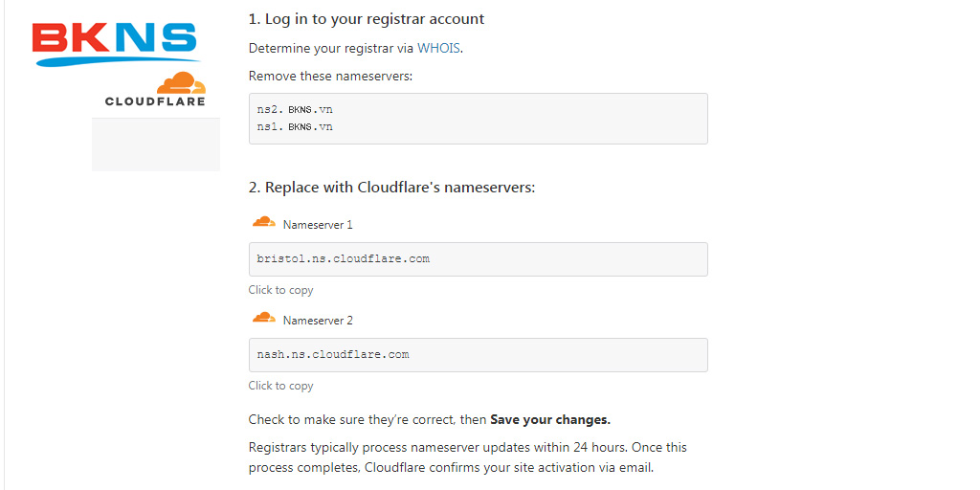Click the 'Log in to your registrar account' heading

point(367,19)
